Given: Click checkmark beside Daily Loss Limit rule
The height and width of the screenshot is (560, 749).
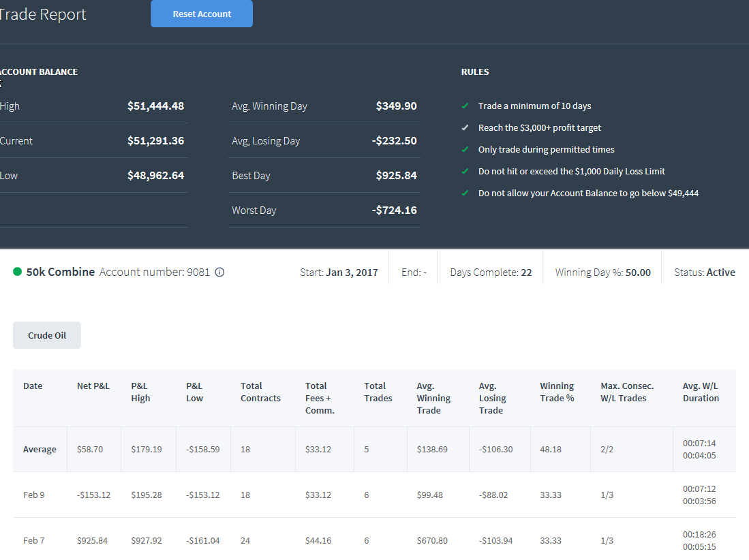Looking at the screenshot, I should point(465,172).
